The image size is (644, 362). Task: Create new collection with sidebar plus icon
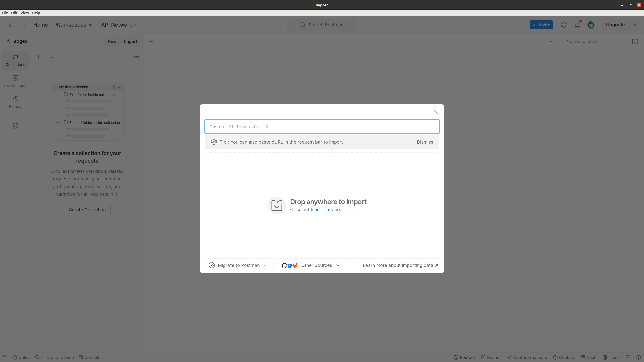point(38,57)
